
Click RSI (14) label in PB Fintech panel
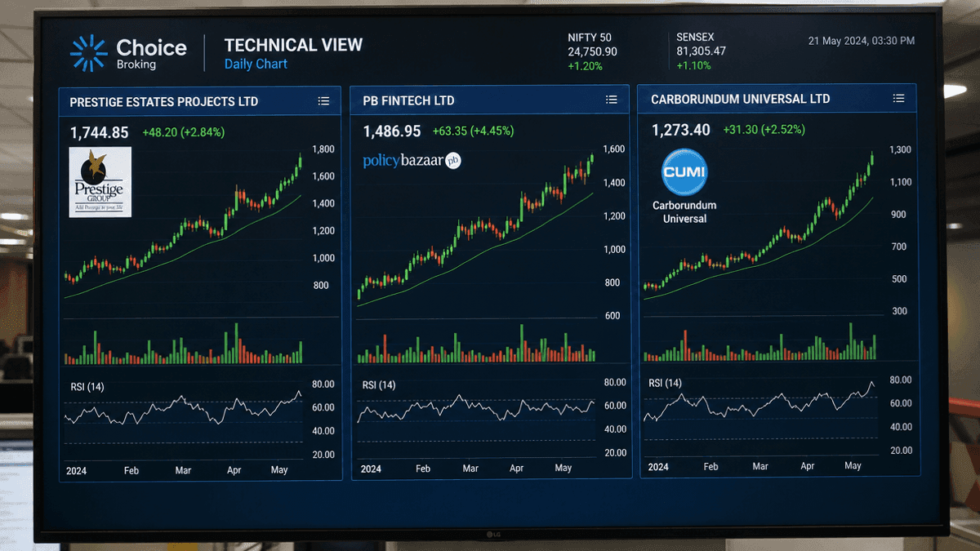[x=379, y=385]
